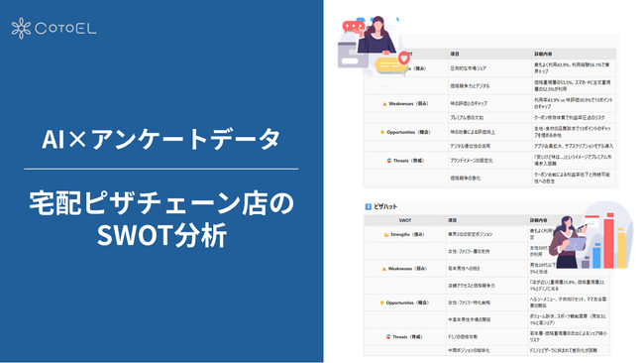Click the 'ピザハット' section heading

click(385, 206)
